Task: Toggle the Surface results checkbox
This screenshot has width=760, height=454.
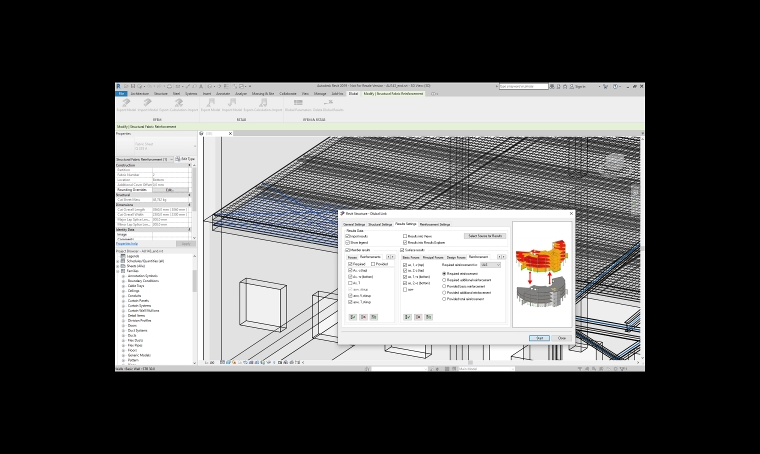Action: (402, 250)
